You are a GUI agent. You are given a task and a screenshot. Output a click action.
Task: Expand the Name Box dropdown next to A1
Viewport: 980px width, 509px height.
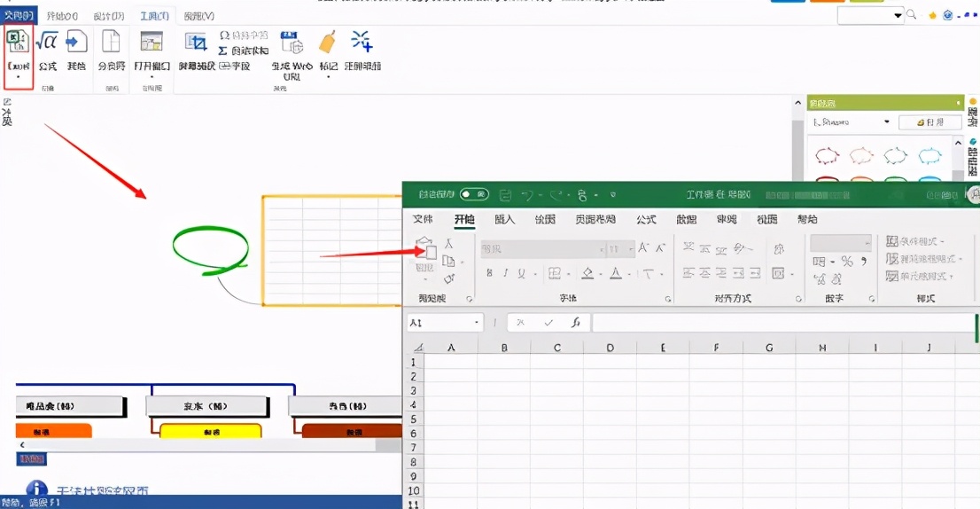(x=478, y=324)
